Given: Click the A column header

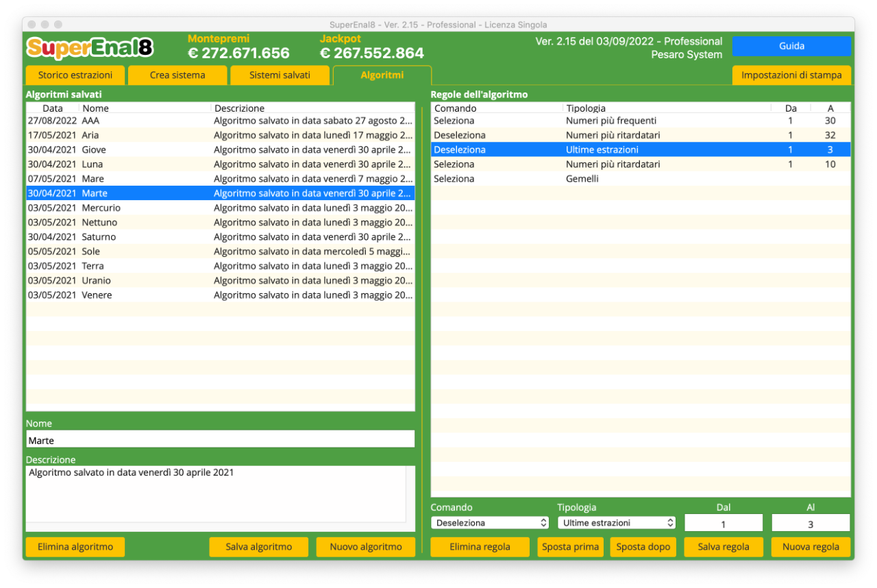Looking at the screenshot, I should click(830, 108).
